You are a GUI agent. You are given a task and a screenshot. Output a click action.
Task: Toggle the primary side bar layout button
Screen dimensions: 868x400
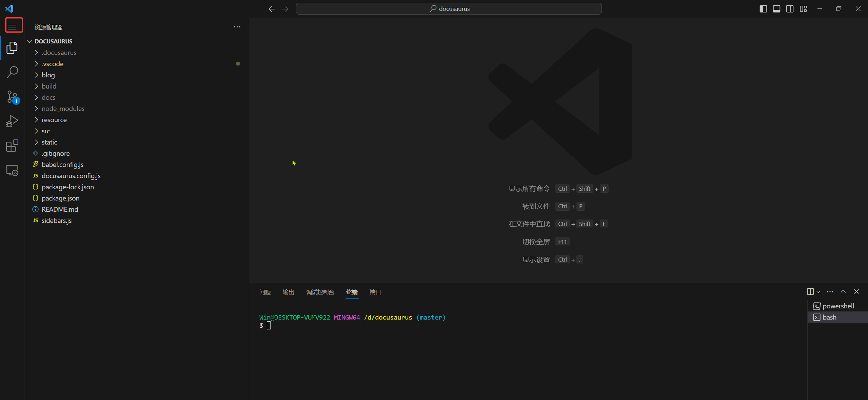click(763, 9)
